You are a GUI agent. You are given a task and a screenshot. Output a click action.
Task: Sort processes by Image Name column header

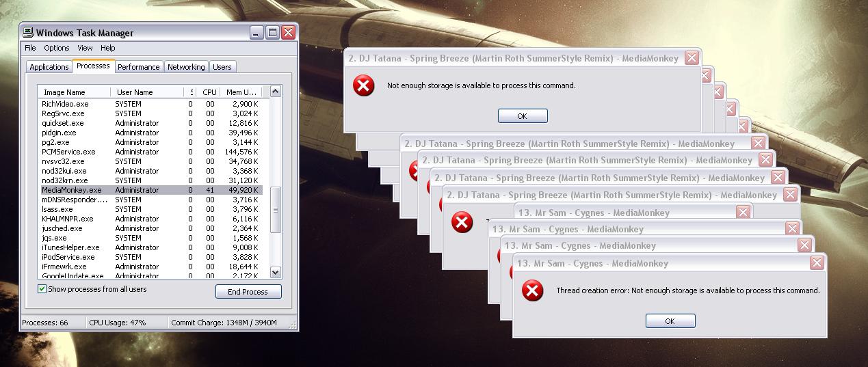[74, 92]
